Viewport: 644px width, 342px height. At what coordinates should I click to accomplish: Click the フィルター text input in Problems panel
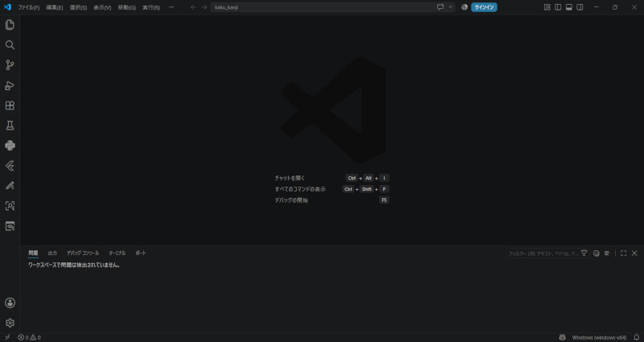pyautogui.click(x=543, y=253)
